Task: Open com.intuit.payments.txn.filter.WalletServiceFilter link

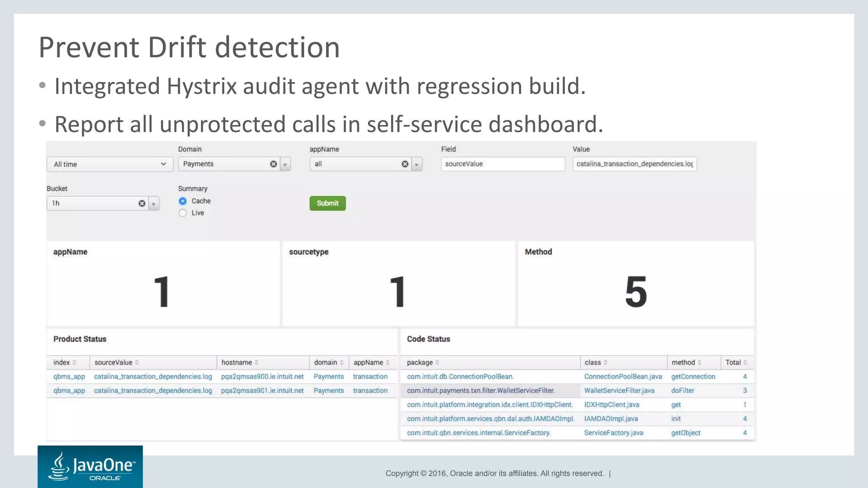Action: [x=481, y=391]
